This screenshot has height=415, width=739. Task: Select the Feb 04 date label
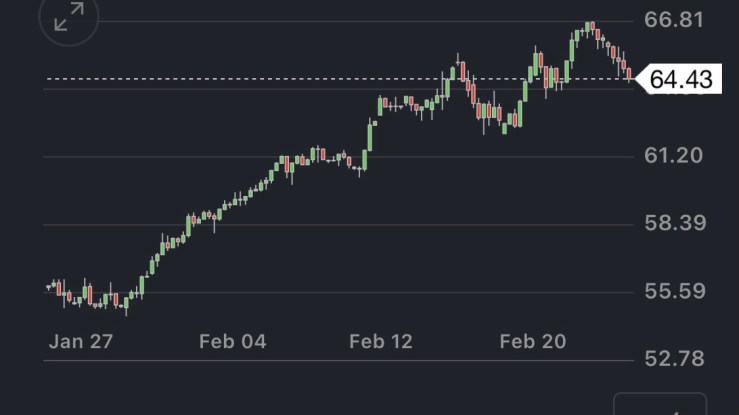pos(232,342)
